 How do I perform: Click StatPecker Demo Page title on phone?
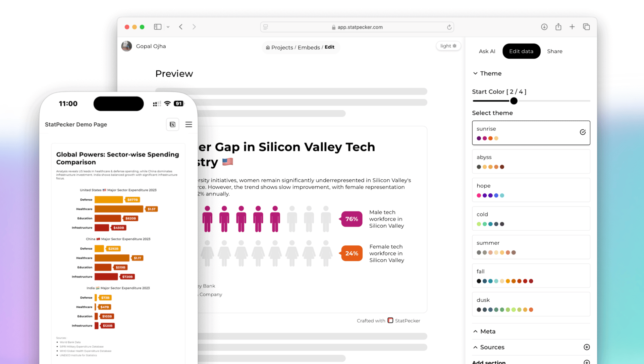pyautogui.click(x=76, y=124)
